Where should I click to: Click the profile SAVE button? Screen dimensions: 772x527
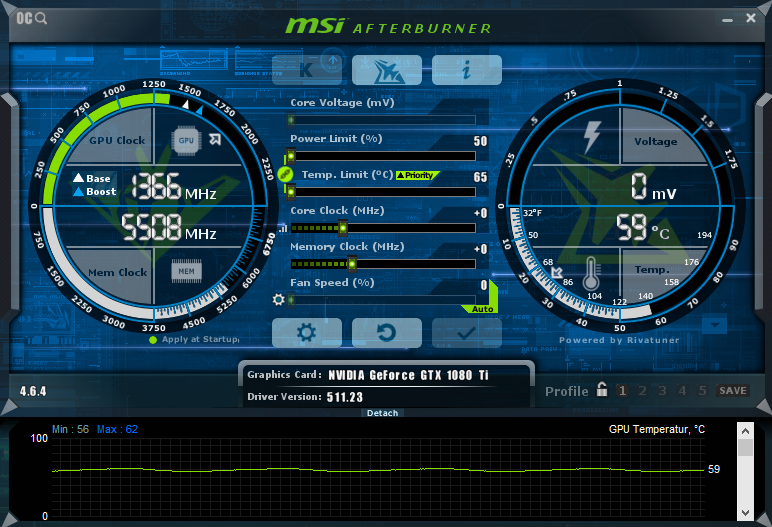click(733, 391)
